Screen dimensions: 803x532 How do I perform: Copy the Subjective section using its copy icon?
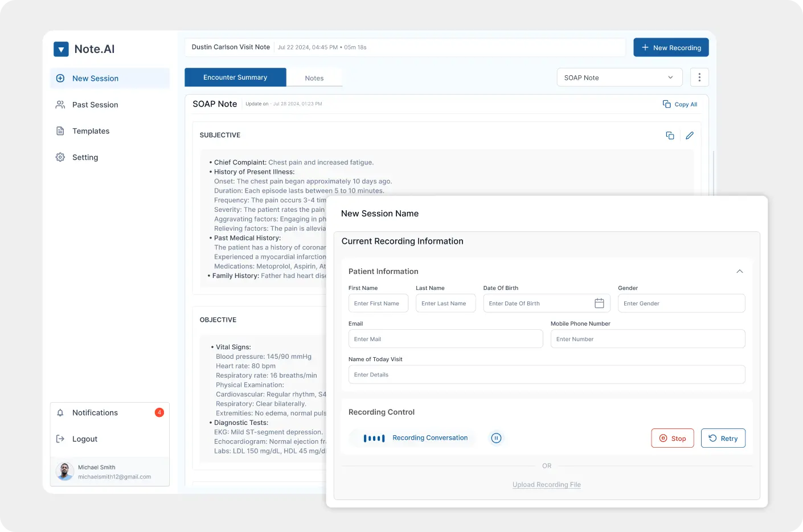pos(670,135)
